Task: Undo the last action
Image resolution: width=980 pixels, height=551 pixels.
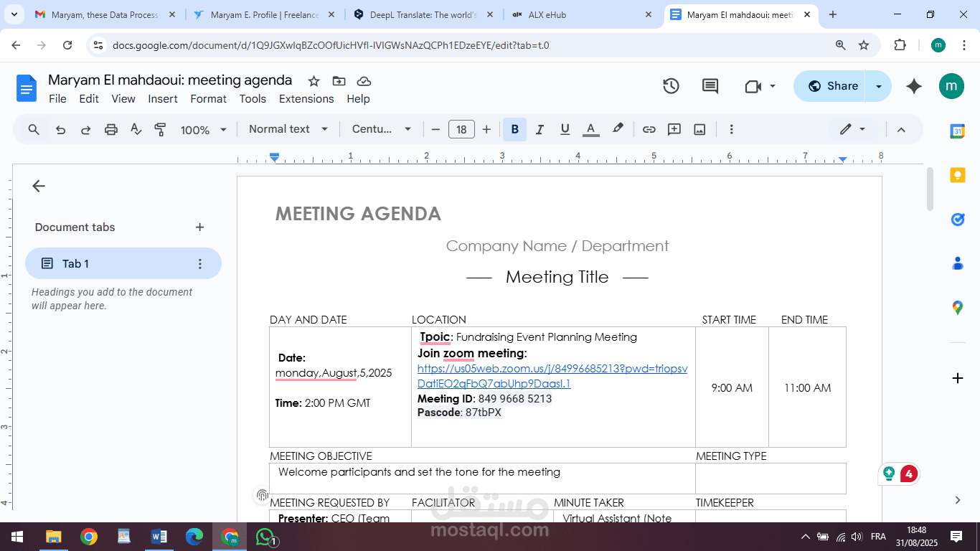Action: (x=60, y=130)
